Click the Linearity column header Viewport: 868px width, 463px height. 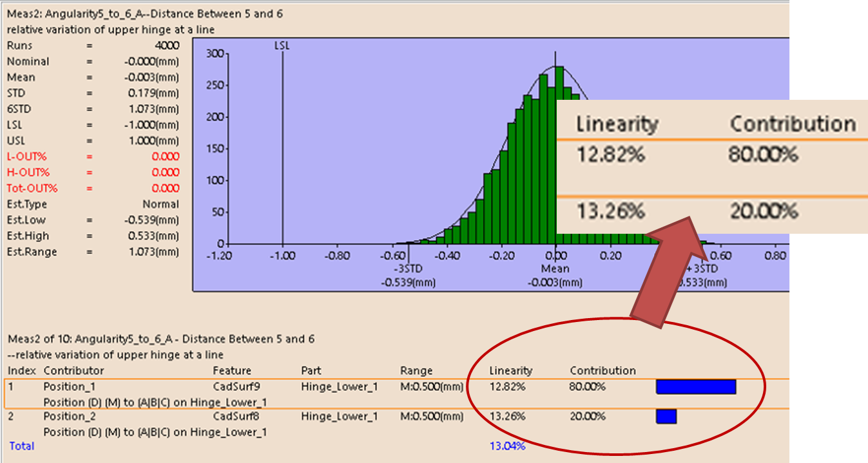pyautogui.click(x=509, y=371)
